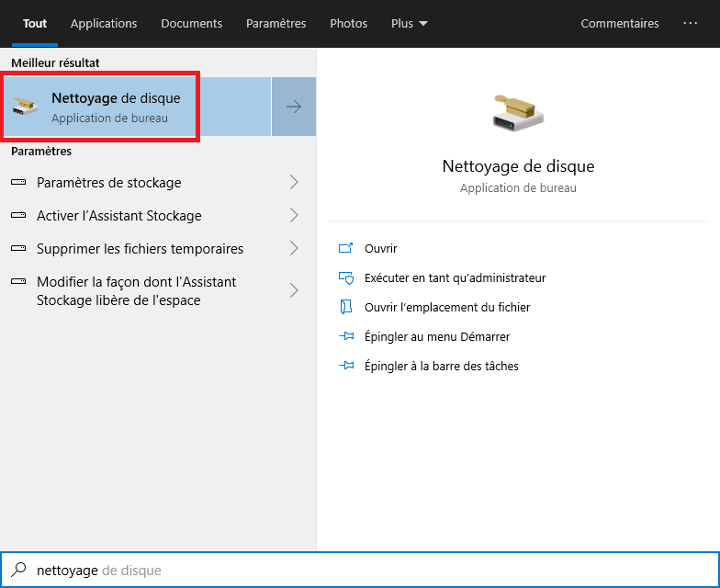The height and width of the screenshot is (588, 720).
Task: Expand the arrow next to Nettoyage de disque
Action: [294, 107]
